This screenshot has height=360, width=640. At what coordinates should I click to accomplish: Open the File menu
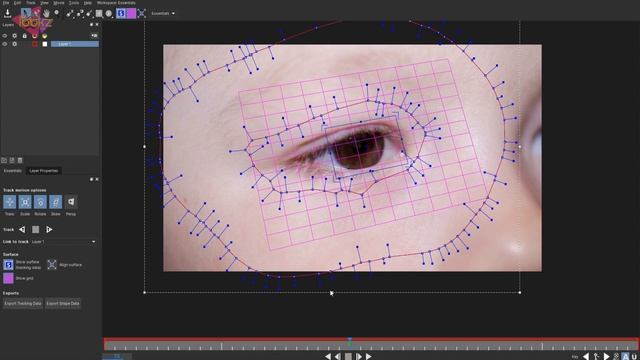[6, 2]
